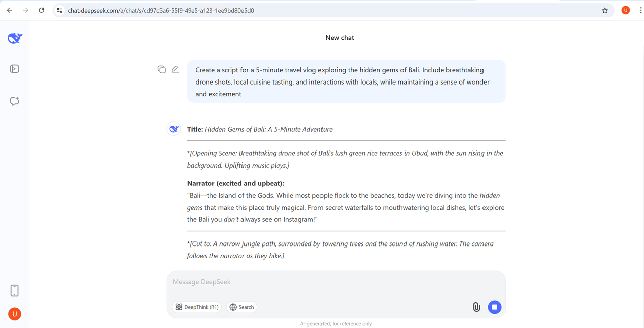Go forward with the browser forward arrow
The width and height of the screenshot is (644, 328).
[x=25, y=10]
